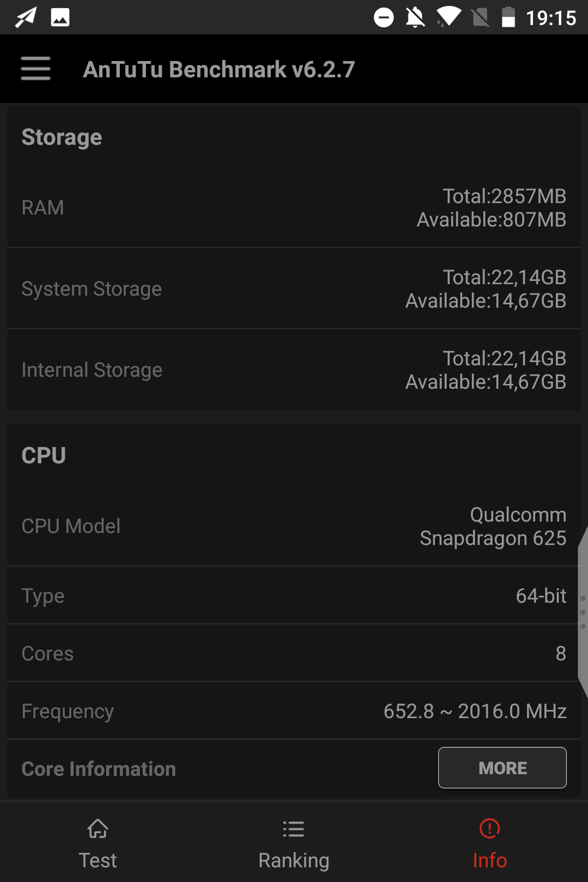
Task: Tap the Ranking list icon
Action: (293, 829)
